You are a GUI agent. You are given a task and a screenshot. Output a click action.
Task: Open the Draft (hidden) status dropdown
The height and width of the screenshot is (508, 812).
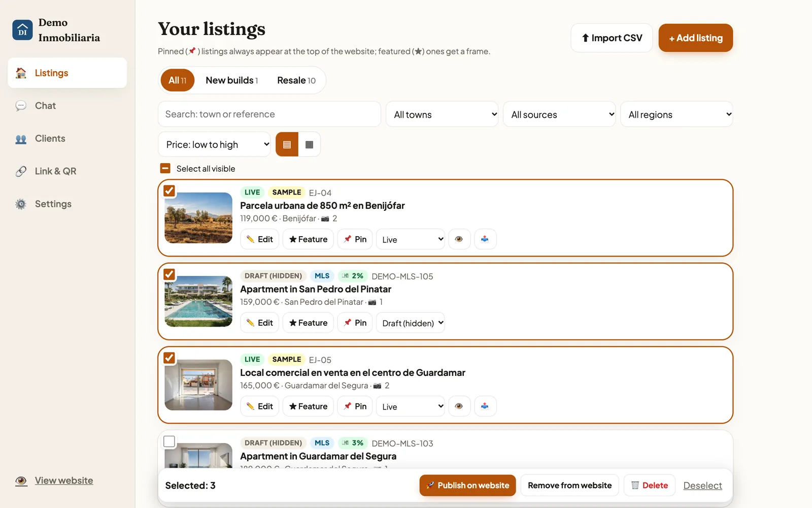[x=411, y=323]
